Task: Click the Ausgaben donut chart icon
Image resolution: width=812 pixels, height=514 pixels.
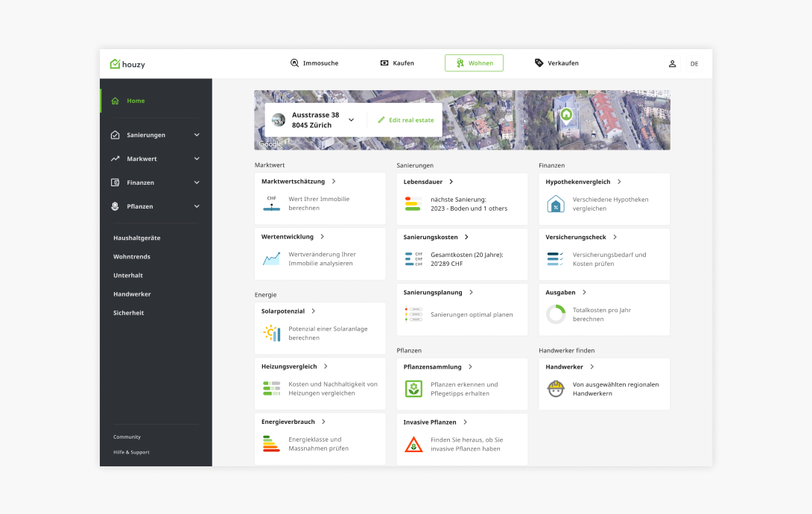Action: click(x=556, y=314)
